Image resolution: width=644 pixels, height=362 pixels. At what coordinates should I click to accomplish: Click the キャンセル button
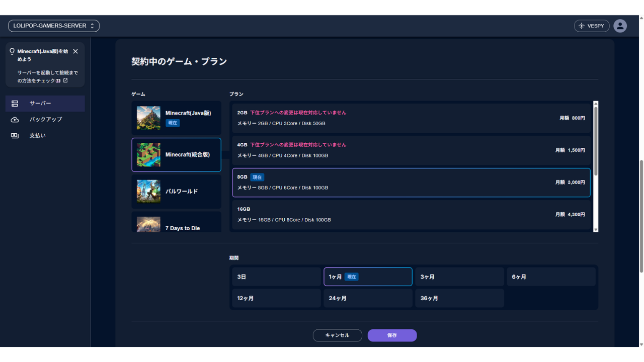point(337,335)
